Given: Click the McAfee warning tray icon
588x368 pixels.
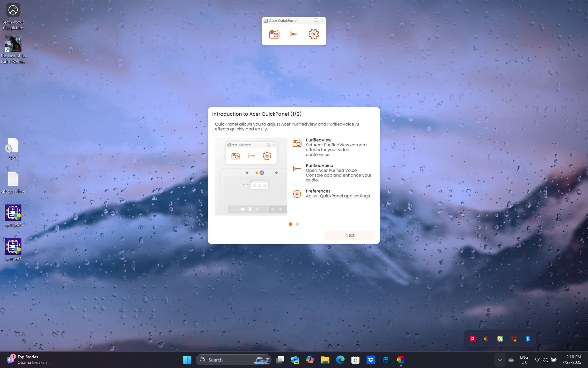Looking at the screenshot, I should (514, 339).
